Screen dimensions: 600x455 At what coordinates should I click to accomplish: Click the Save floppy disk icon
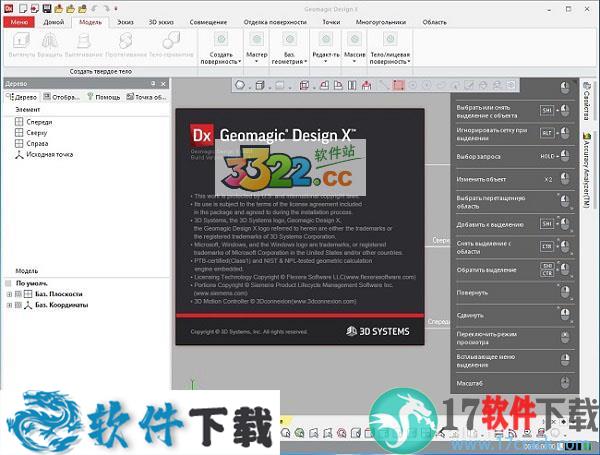pos(47,8)
